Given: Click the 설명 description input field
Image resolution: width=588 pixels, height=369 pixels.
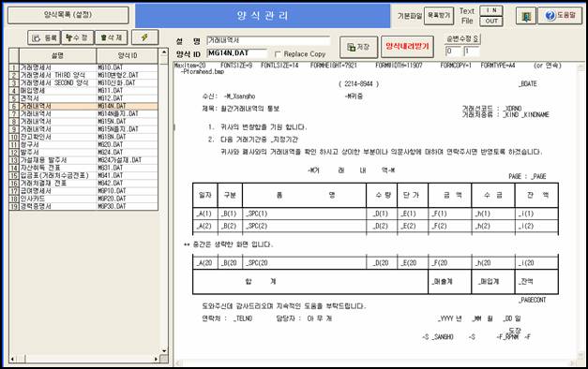Looking at the screenshot, I should coord(268,40).
